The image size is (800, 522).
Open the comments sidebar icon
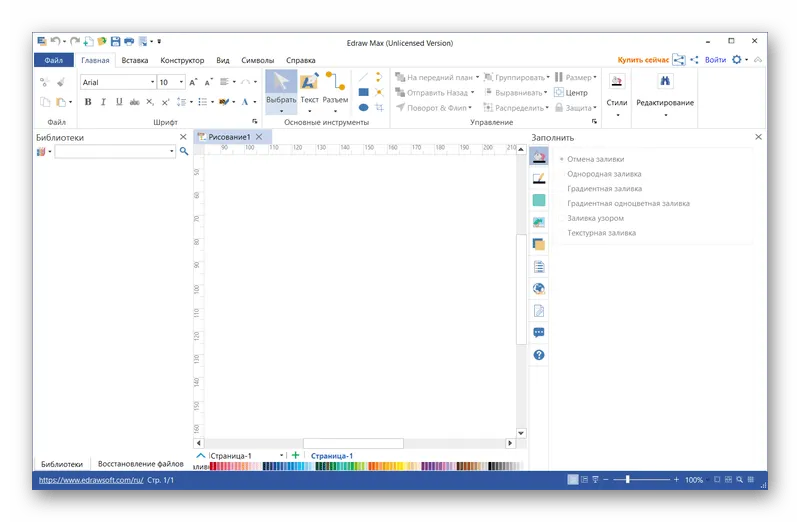pyautogui.click(x=539, y=333)
